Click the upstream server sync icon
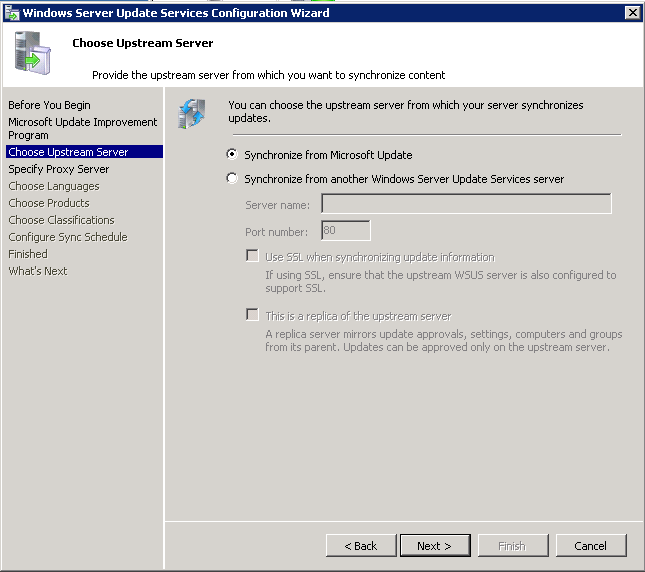Image resolution: width=645 pixels, height=572 pixels. pos(191,114)
